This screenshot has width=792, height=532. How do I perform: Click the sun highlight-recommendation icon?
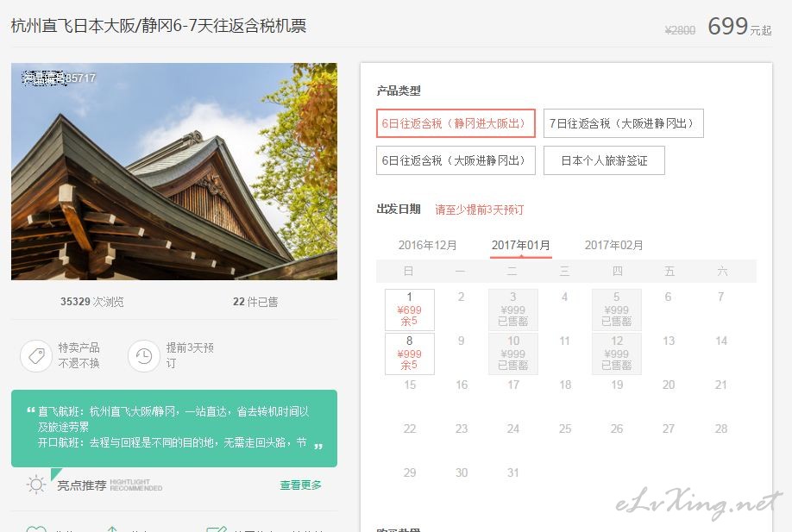pos(36,485)
